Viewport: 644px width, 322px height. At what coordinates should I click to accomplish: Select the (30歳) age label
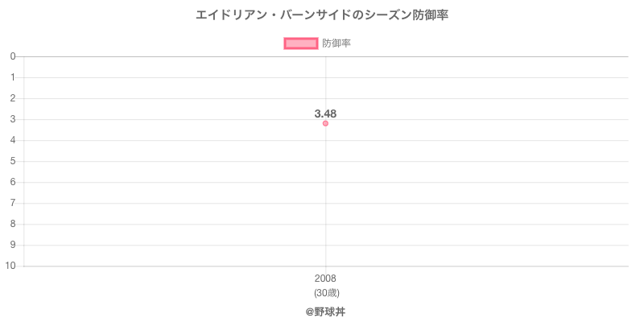(325, 291)
